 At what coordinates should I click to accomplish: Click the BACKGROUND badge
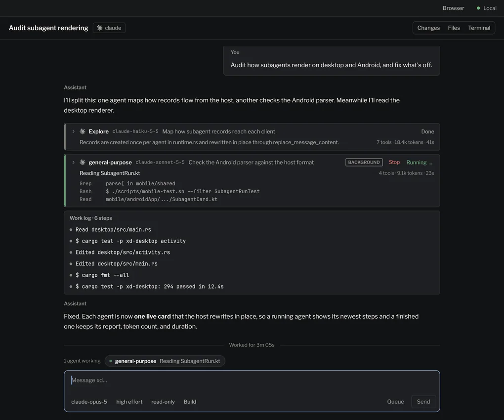364,162
